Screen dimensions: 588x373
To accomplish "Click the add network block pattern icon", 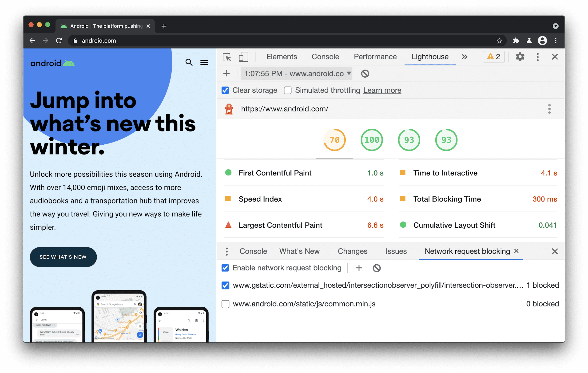I will [x=359, y=268].
